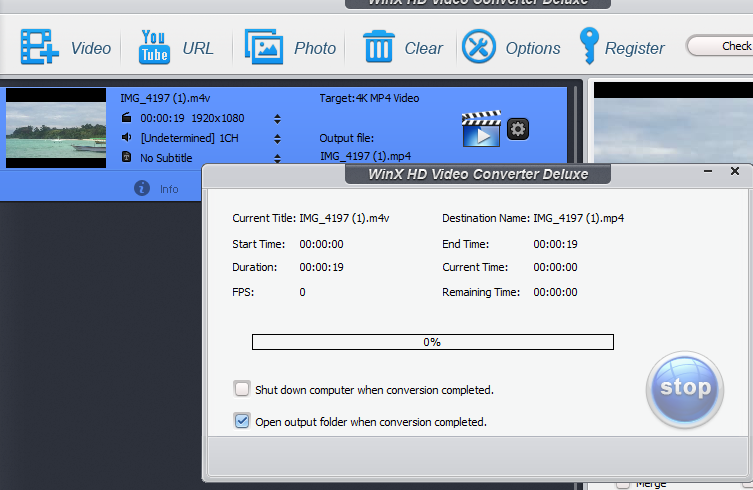Image resolution: width=753 pixels, height=490 pixels.
Task: Click the file list vertical scrollbar
Action: coord(575,125)
